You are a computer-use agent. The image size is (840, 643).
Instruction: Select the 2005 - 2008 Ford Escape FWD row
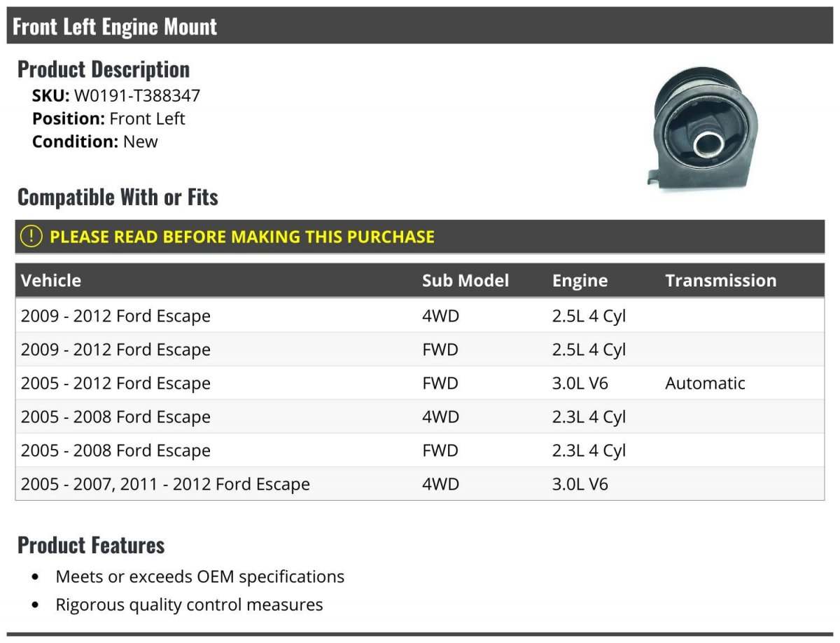tap(420, 450)
